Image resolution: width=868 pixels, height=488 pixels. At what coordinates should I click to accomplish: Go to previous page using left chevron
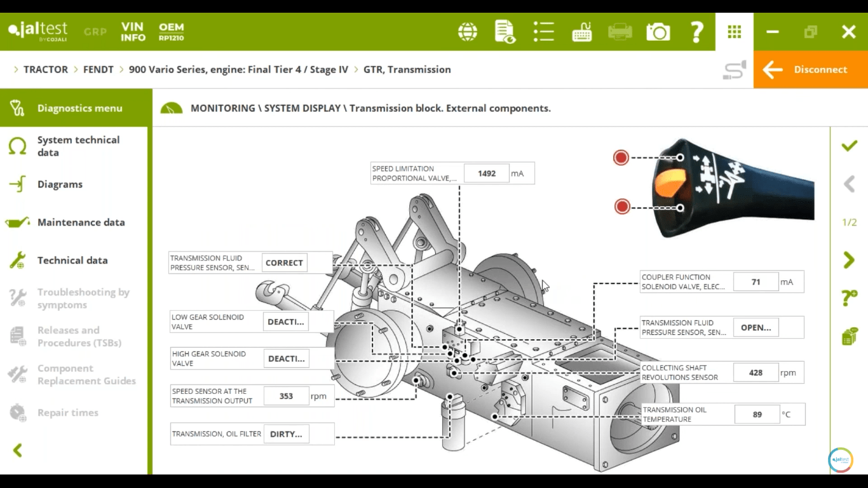pyautogui.click(x=849, y=184)
